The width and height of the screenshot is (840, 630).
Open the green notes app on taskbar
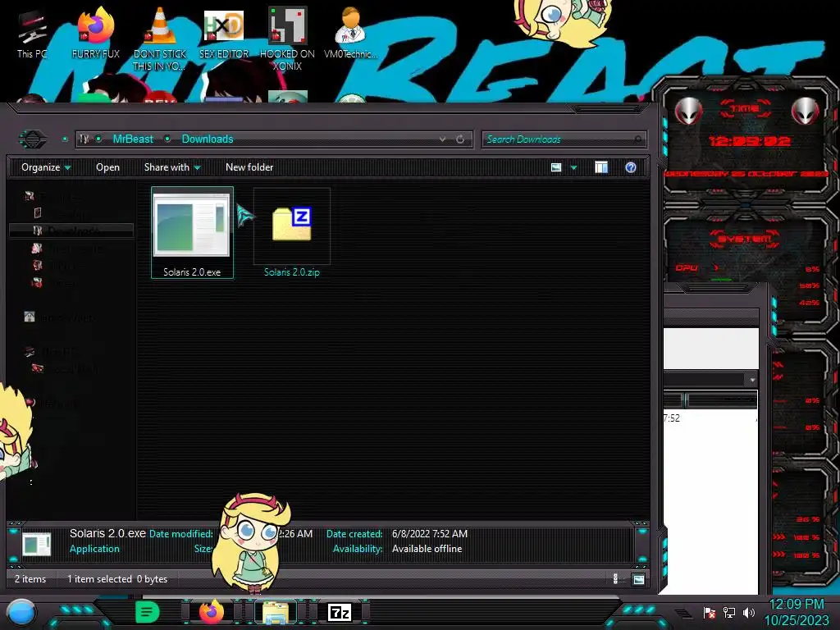[x=147, y=612]
